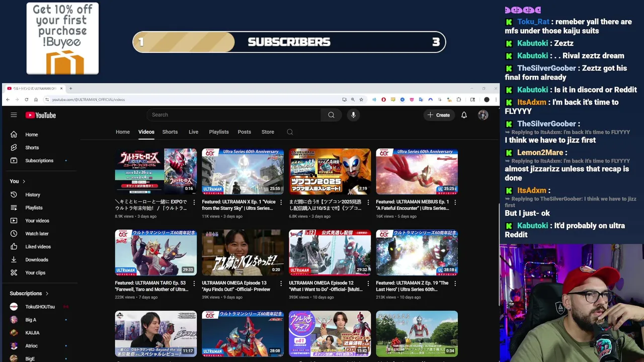Select the Videos tab
Viewport: 644px width, 362px height.
[x=146, y=132]
